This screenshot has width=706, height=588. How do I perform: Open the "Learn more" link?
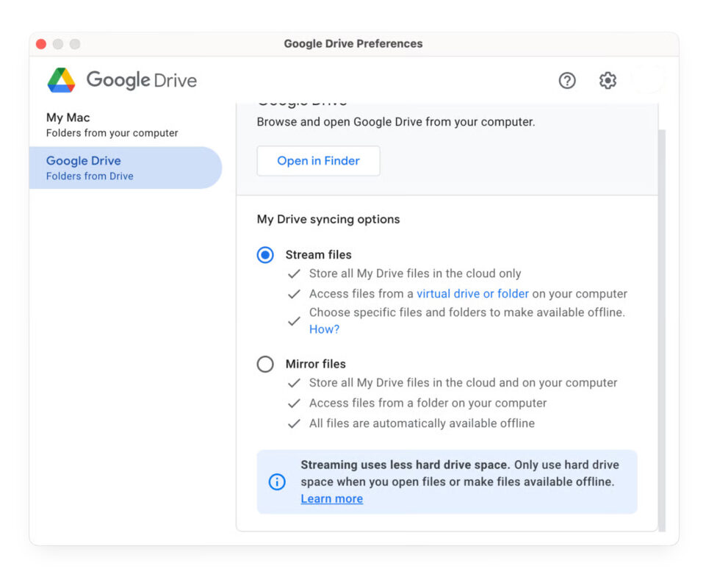pyautogui.click(x=331, y=498)
